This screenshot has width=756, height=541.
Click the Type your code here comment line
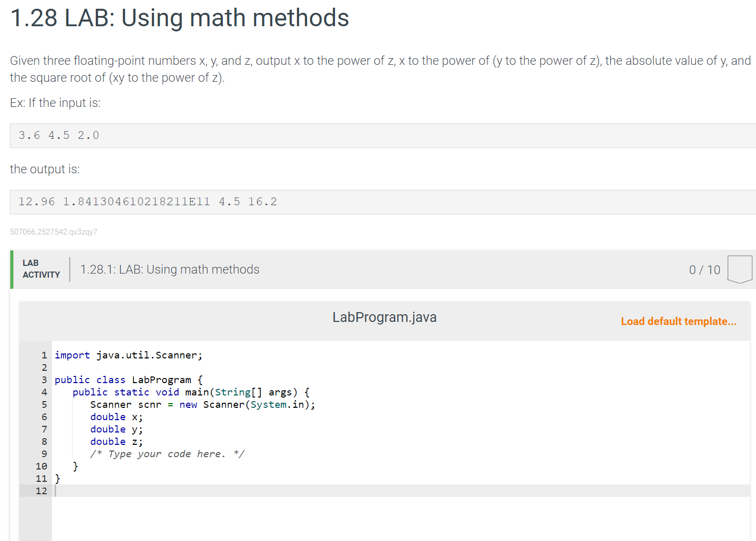[x=167, y=454]
